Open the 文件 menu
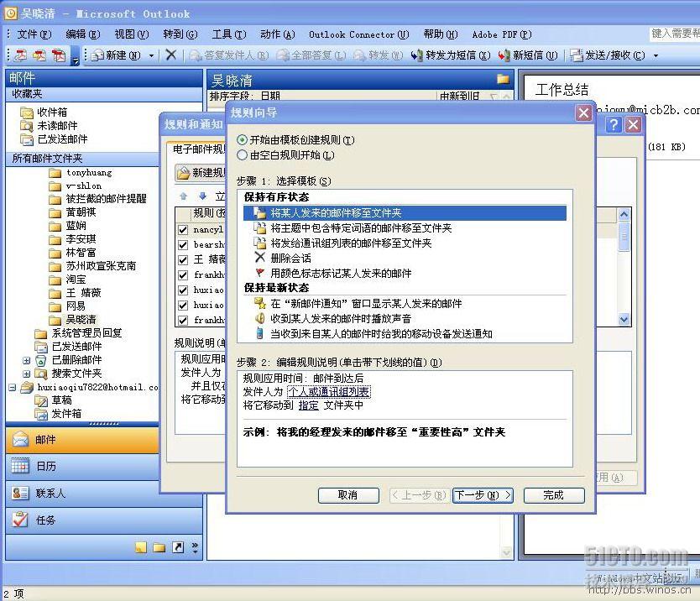This screenshot has width=700, height=601. click(x=34, y=34)
